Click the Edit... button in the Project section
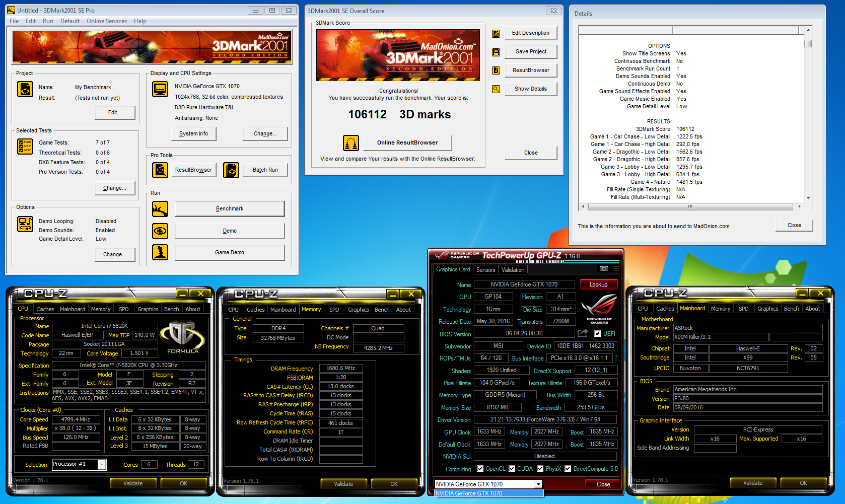Screen dimensions: 845x504 [x=115, y=113]
